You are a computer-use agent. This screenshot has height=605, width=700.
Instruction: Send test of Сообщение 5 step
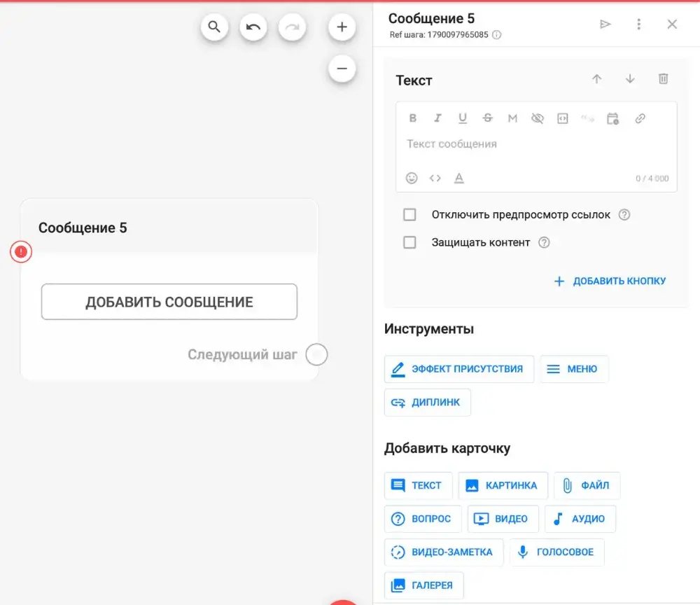coord(605,24)
